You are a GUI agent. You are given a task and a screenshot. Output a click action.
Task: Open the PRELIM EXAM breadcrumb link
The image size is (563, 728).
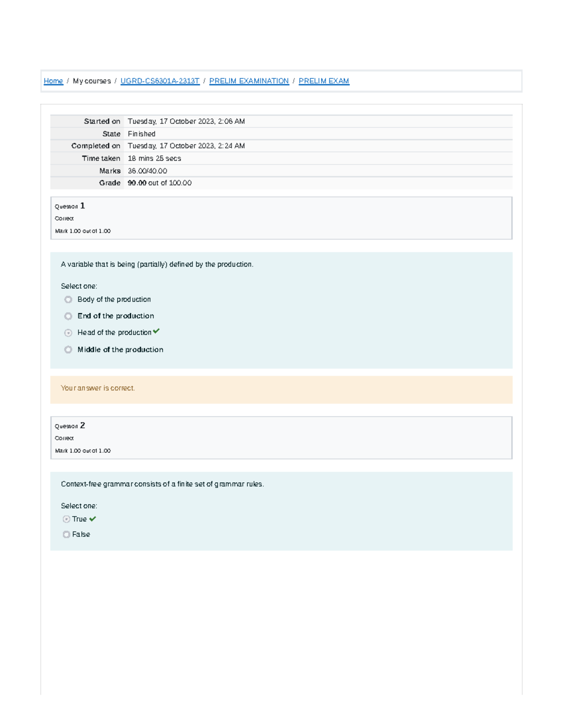[x=324, y=81]
